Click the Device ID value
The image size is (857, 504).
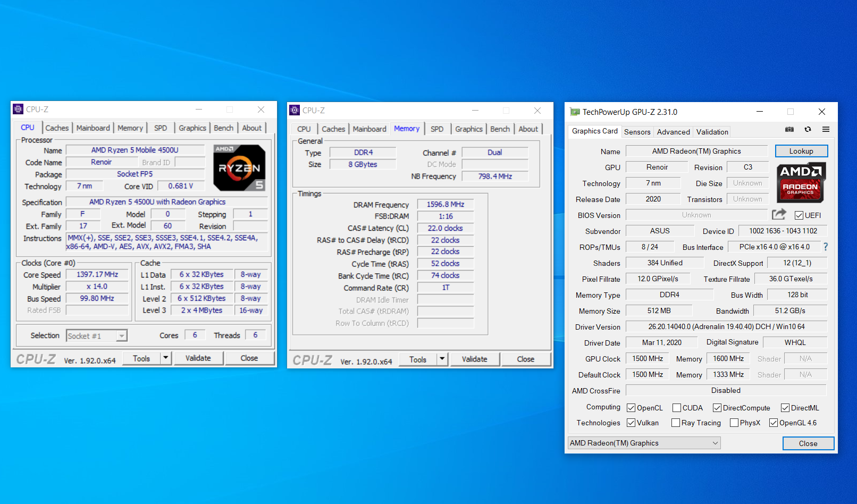[x=783, y=231]
